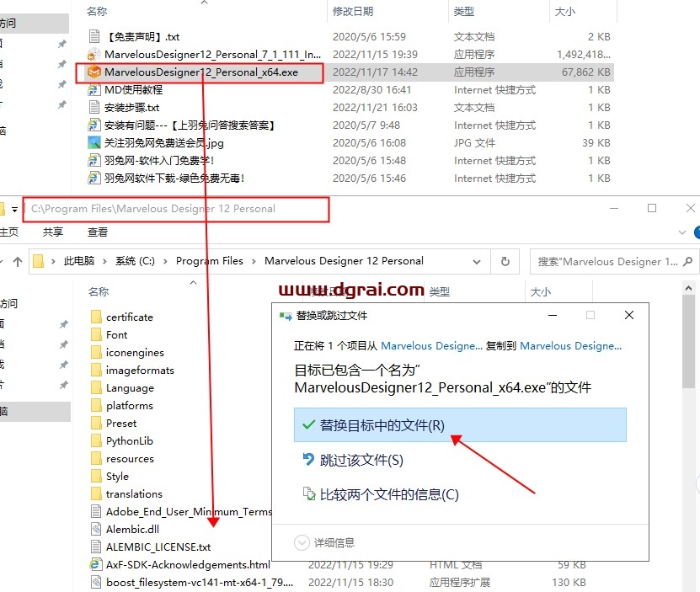Select the platforms folder icon
This screenshot has width=700, height=592.
click(x=96, y=405)
